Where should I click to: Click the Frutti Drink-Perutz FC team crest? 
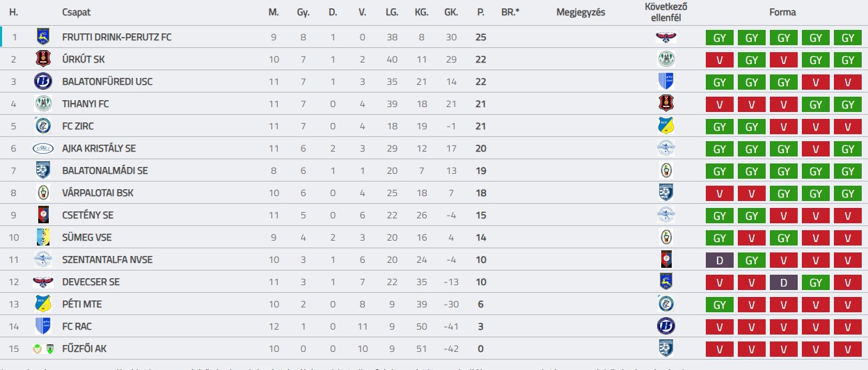(x=43, y=37)
